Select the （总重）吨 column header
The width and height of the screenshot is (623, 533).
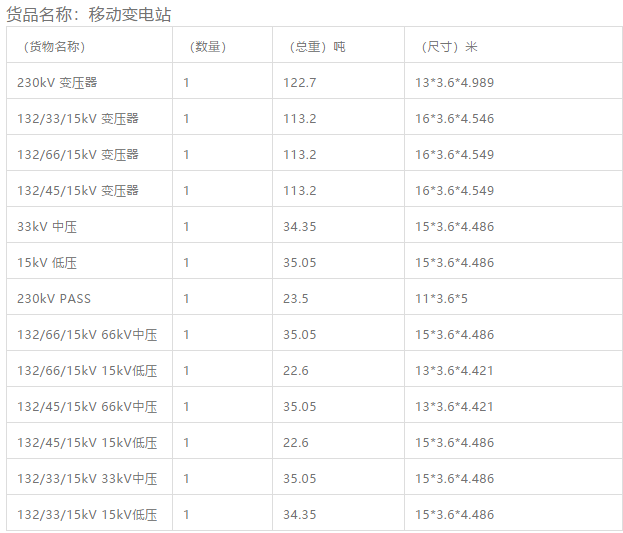click(314, 47)
